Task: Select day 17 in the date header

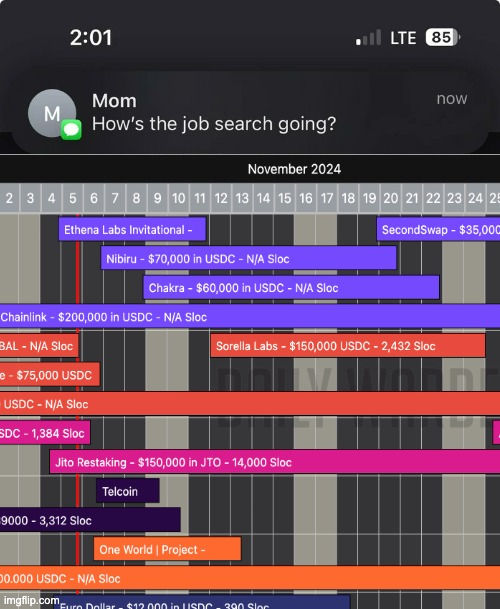Action: 327,198
